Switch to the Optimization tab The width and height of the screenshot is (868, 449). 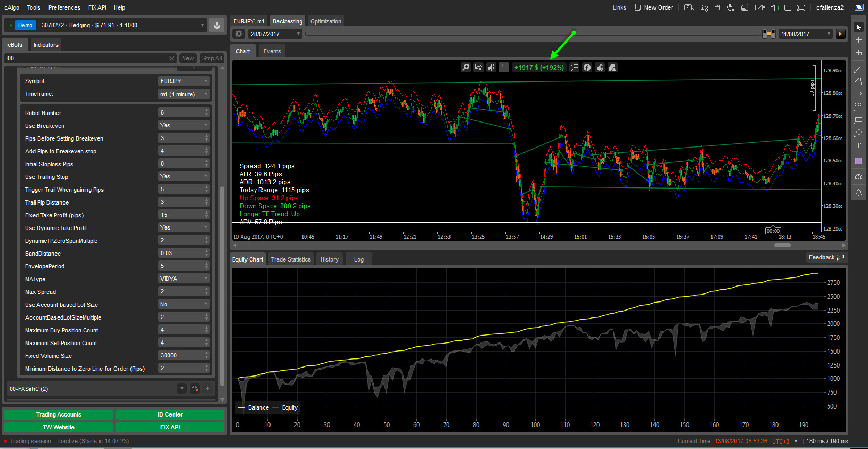pyautogui.click(x=326, y=21)
